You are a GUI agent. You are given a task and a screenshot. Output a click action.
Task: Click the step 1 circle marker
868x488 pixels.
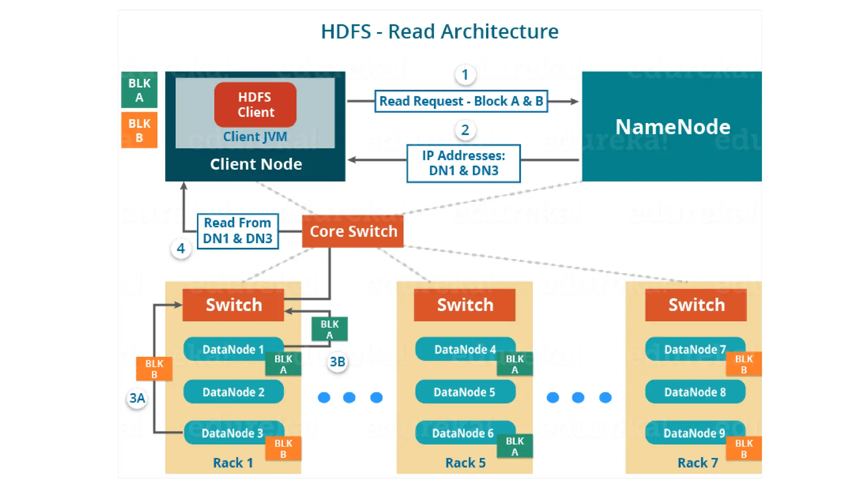465,75
